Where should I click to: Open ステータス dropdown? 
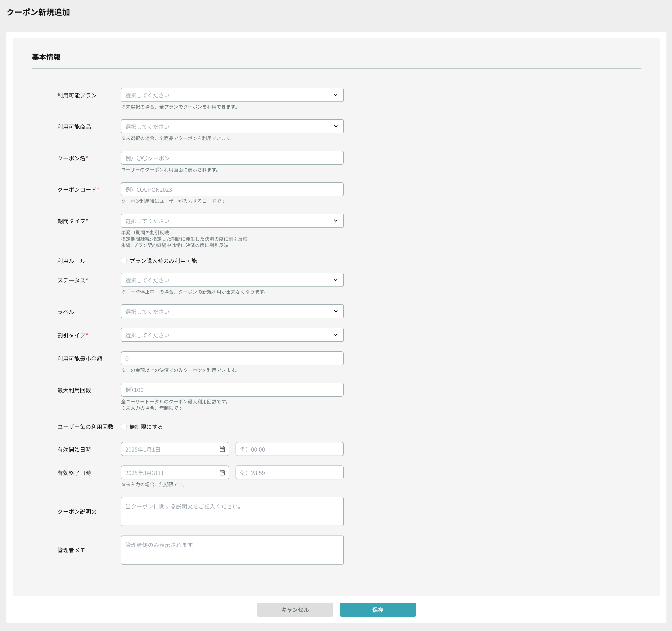tap(232, 280)
